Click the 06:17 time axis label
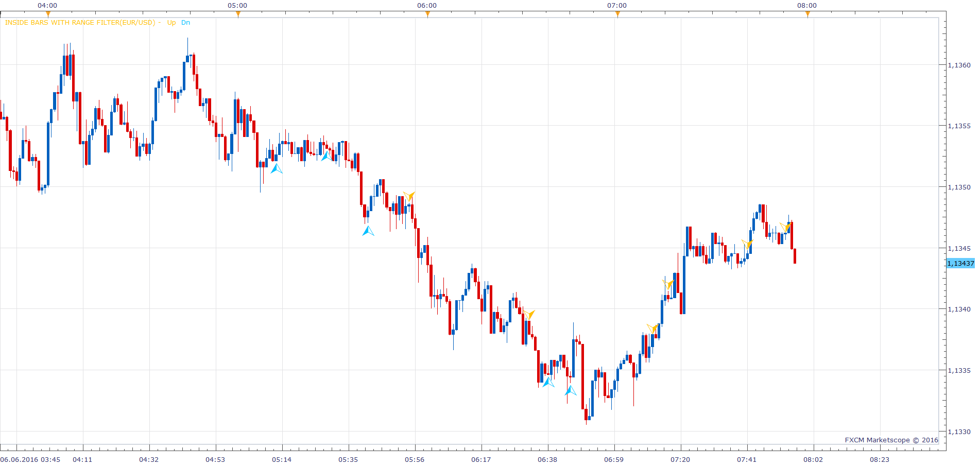Screen dimensions: 980x466 [x=481, y=459]
